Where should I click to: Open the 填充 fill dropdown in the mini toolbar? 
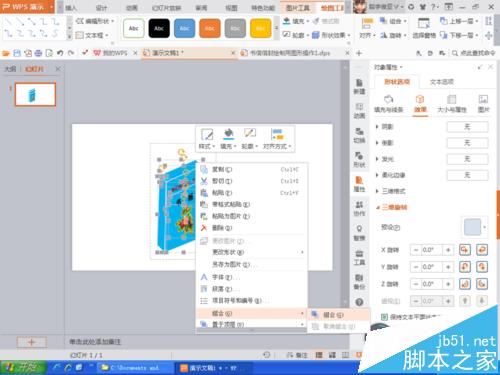point(228,139)
